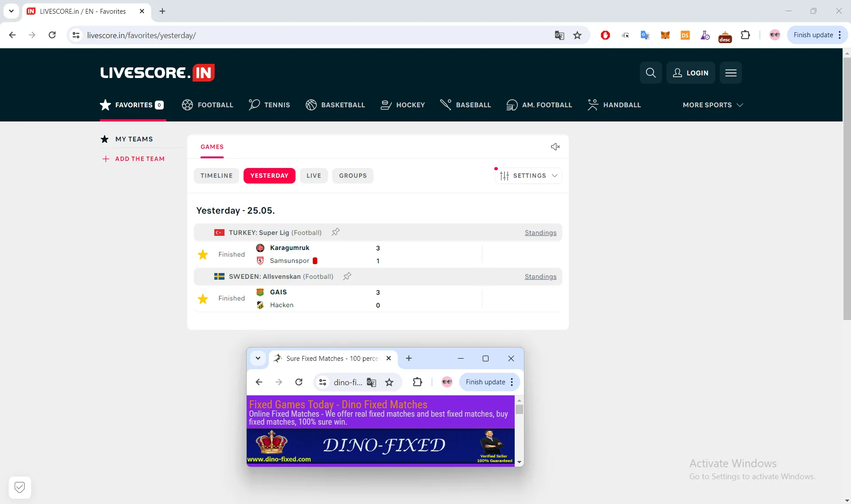
Task: Open the orange DS extension icon
Action: 685,35
